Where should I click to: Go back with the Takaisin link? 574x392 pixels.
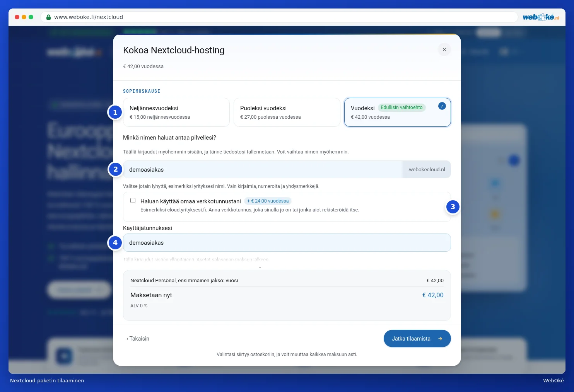(138, 339)
